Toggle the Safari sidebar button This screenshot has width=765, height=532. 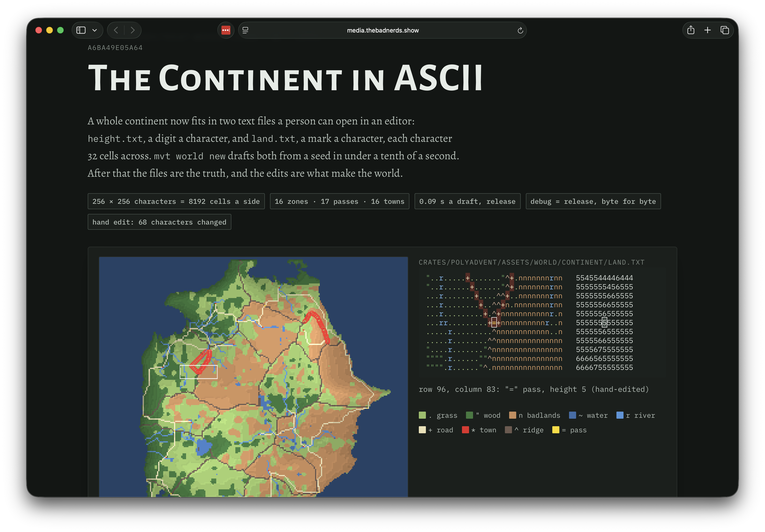coord(81,30)
